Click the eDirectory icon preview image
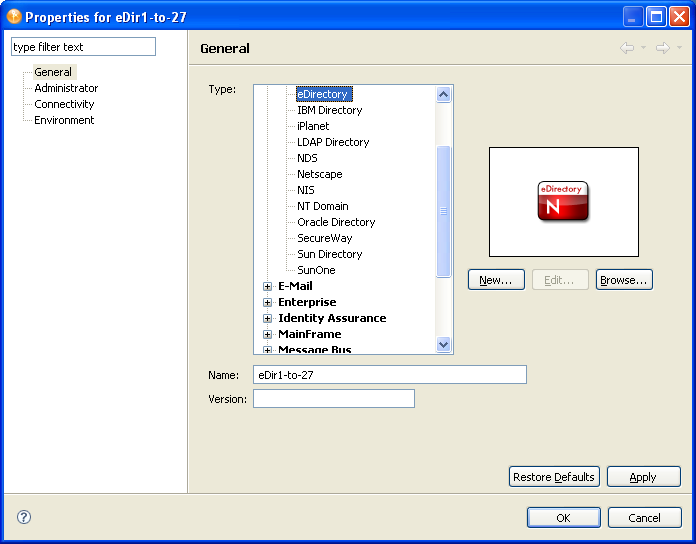Screen dimensions: 696x544 tap(563, 201)
